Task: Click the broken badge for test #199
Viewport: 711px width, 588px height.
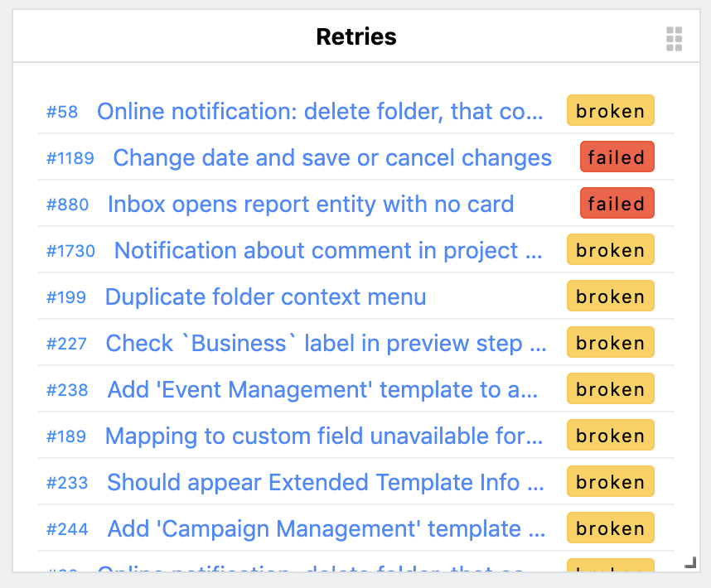Action: [611, 296]
